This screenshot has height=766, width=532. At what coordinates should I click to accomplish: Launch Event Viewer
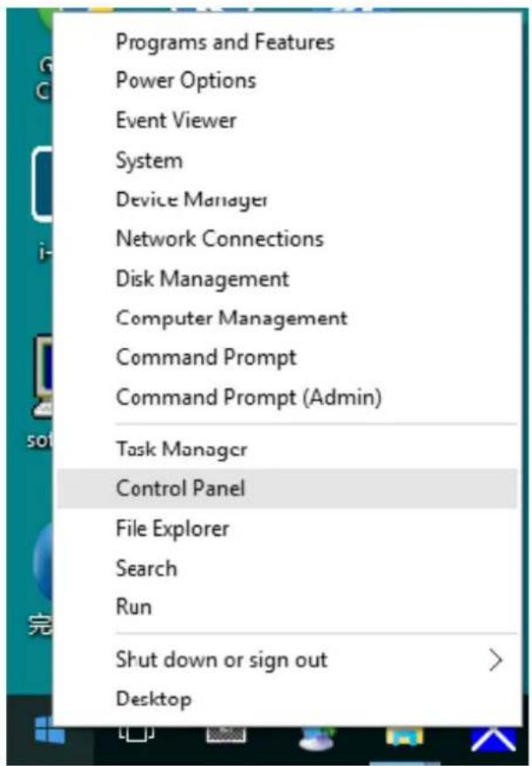176,120
